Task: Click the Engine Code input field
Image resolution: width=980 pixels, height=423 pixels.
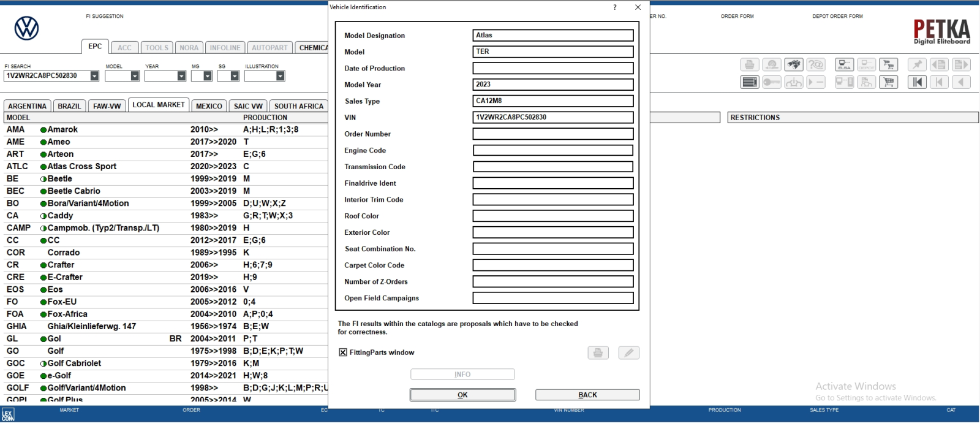Action: 553,150
